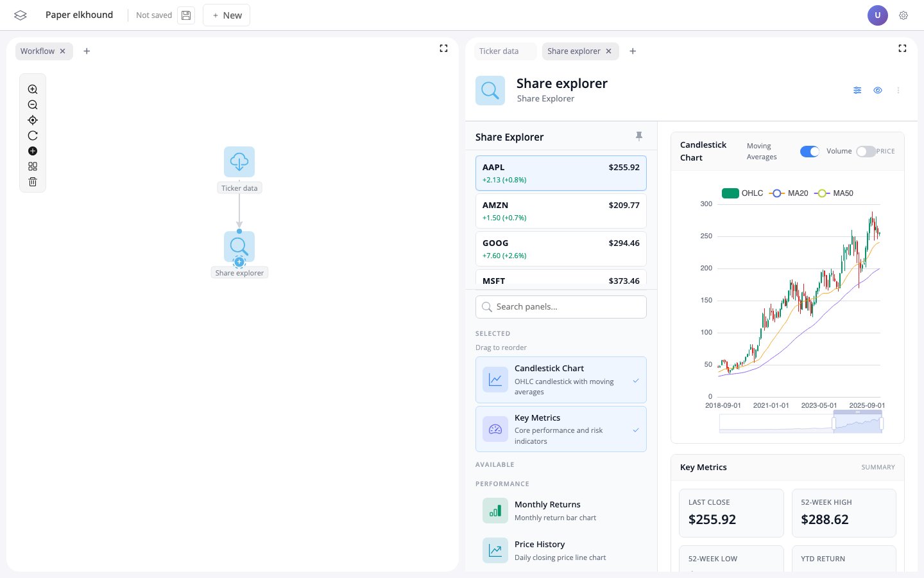Click the fit-to-center crosshair icon in canvas toolbar

(x=33, y=120)
